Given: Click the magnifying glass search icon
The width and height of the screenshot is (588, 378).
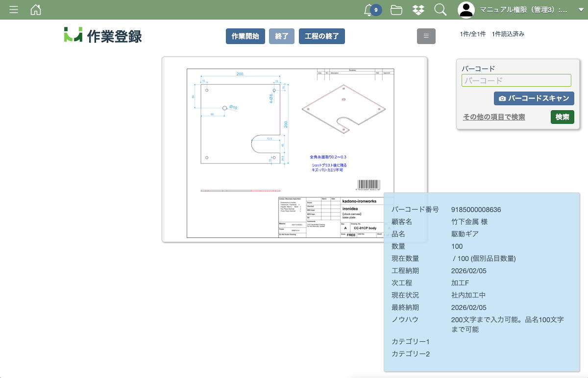Looking at the screenshot, I should [x=440, y=10].
